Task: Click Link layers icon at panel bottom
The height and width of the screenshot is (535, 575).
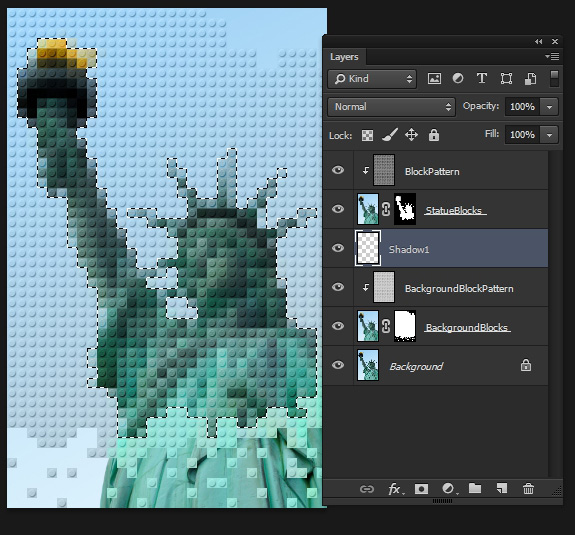Action: [367, 489]
